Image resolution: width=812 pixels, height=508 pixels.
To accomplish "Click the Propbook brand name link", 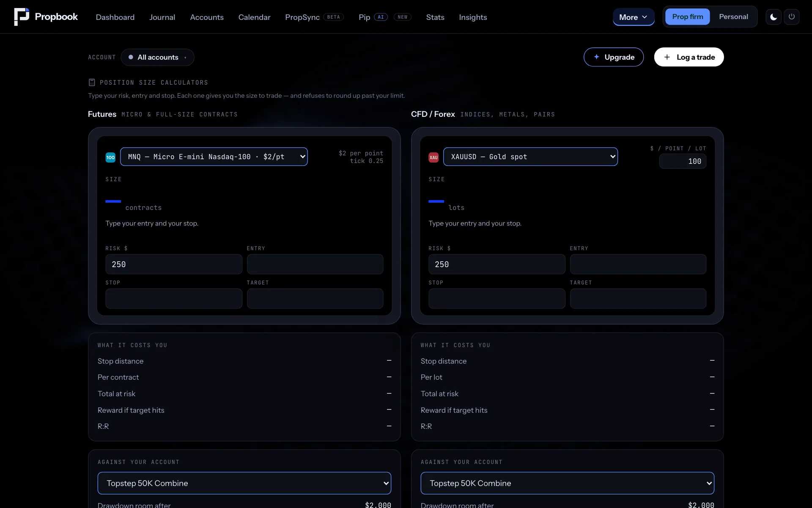I will pos(56,17).
